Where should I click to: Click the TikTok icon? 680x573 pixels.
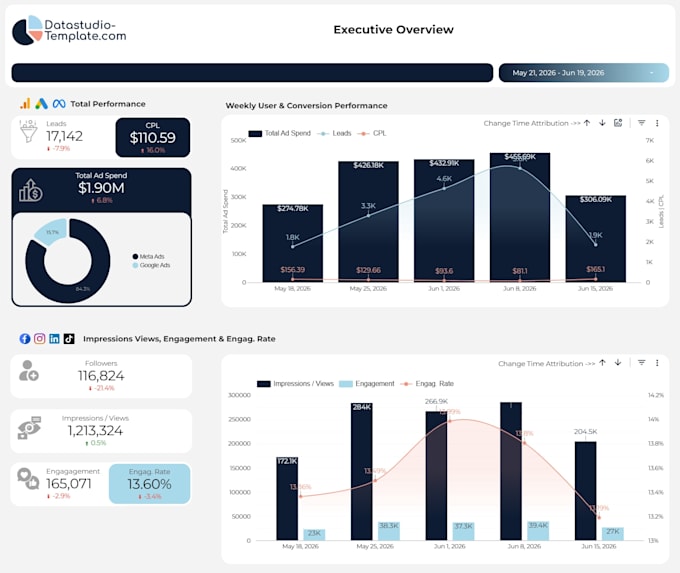pyautogui.click(x=69, y=339)
